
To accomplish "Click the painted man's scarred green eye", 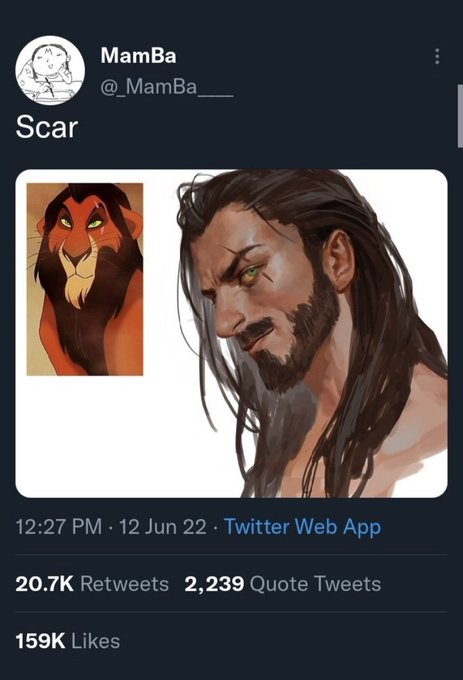I will (x=251, y=273).
